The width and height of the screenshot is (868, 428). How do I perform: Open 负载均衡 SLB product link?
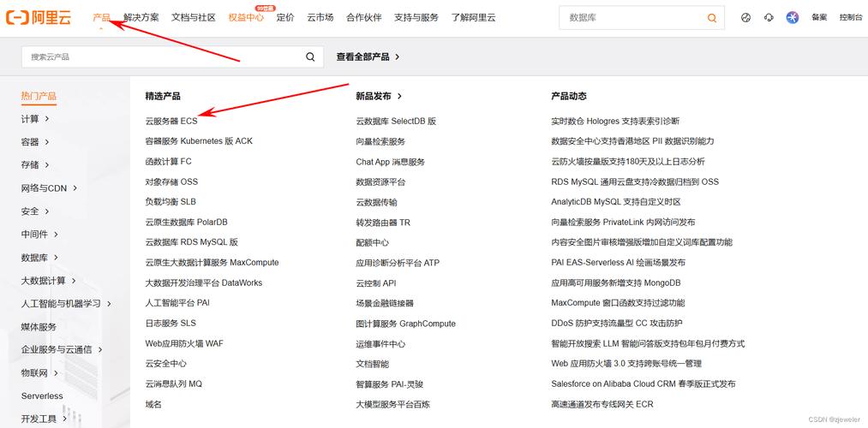click(x=171, y=202)
